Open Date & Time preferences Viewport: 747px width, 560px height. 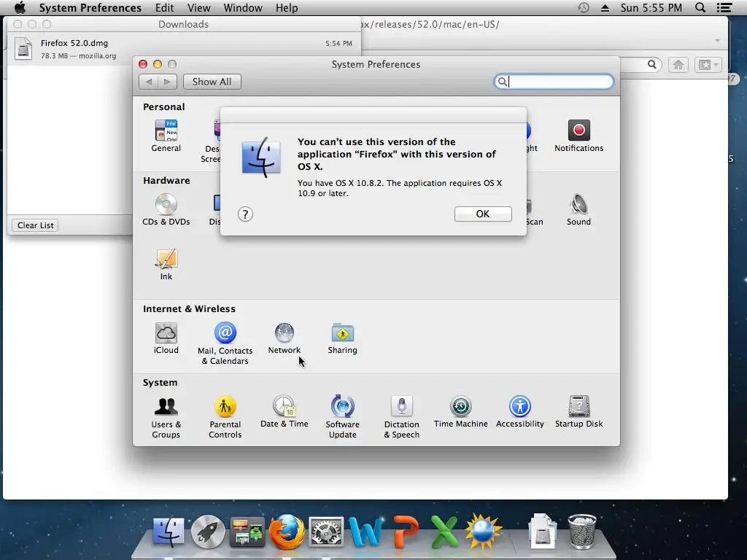coord(284,411)
